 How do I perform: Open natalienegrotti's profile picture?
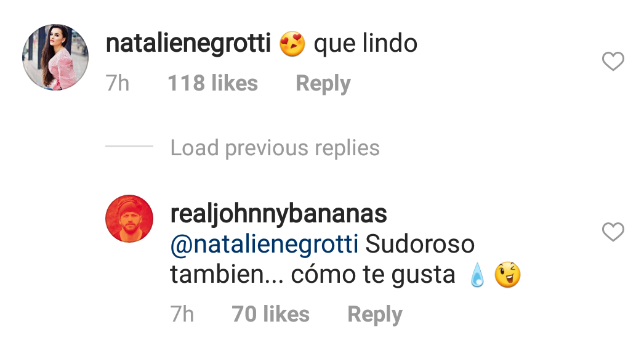(55, 57)
